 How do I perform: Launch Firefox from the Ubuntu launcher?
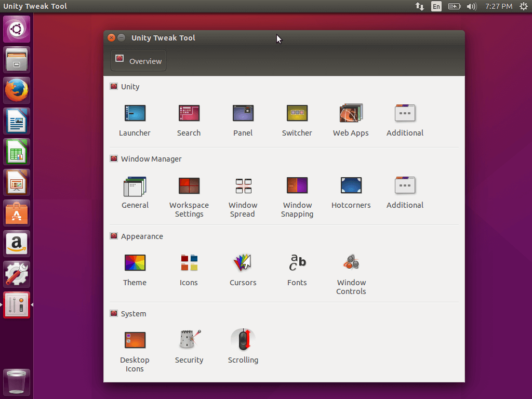coord(17,90)
